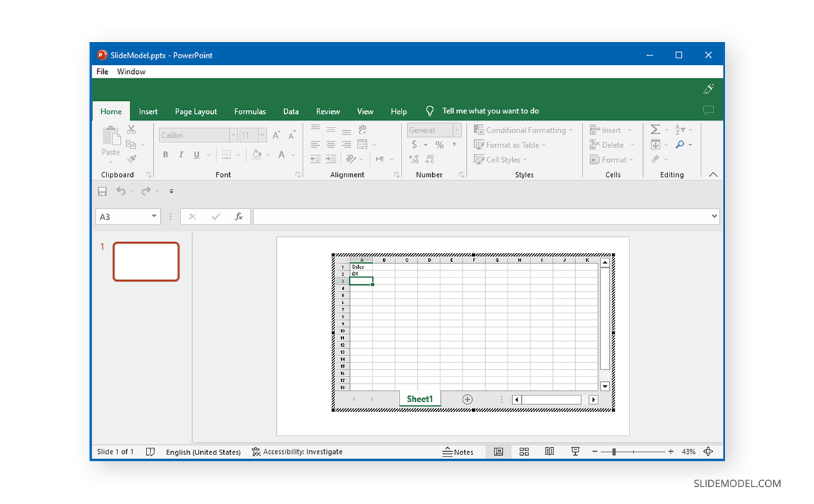Click the AutoSum sigma icon
Screen dimensions: 814x504
pyautogui.click(x=655, y=129)
